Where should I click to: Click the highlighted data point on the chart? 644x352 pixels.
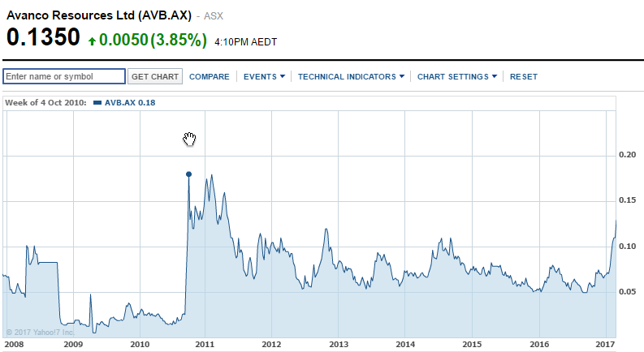pos(189,174)
